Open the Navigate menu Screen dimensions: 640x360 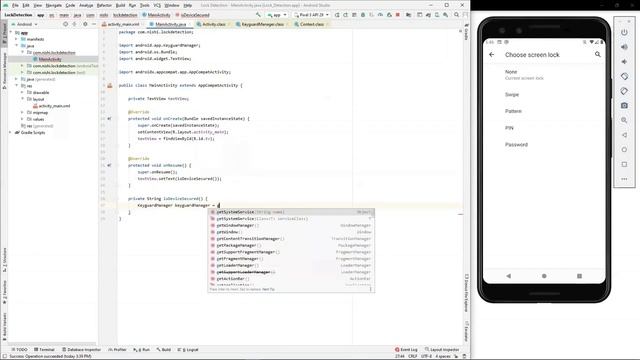click(53, 5)
